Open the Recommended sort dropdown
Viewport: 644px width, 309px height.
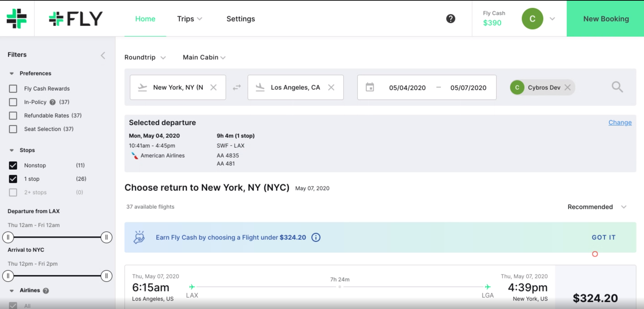pyautogui.click(x=597, y=207)
